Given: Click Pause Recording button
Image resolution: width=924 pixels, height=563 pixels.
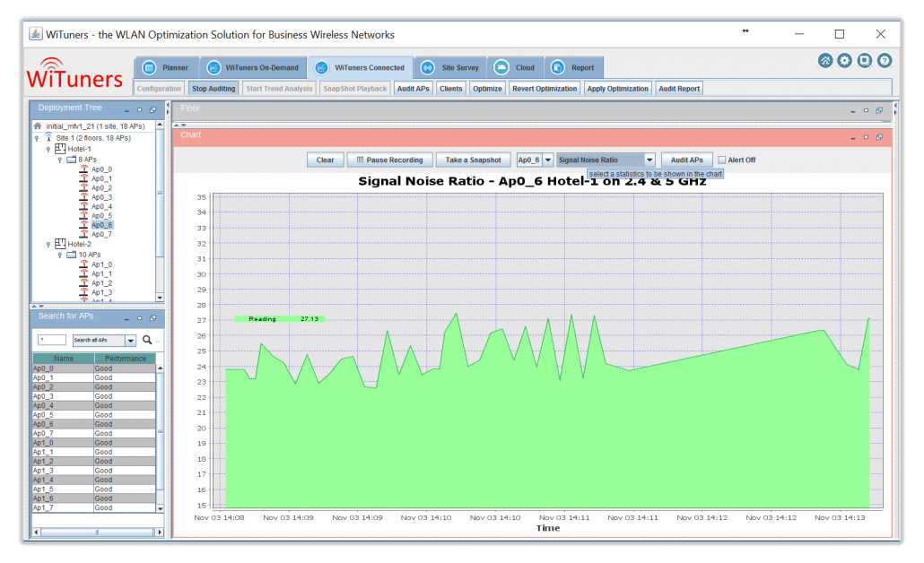Looking at the screenshot, I should pyautogui.click(x=390, y=160).
